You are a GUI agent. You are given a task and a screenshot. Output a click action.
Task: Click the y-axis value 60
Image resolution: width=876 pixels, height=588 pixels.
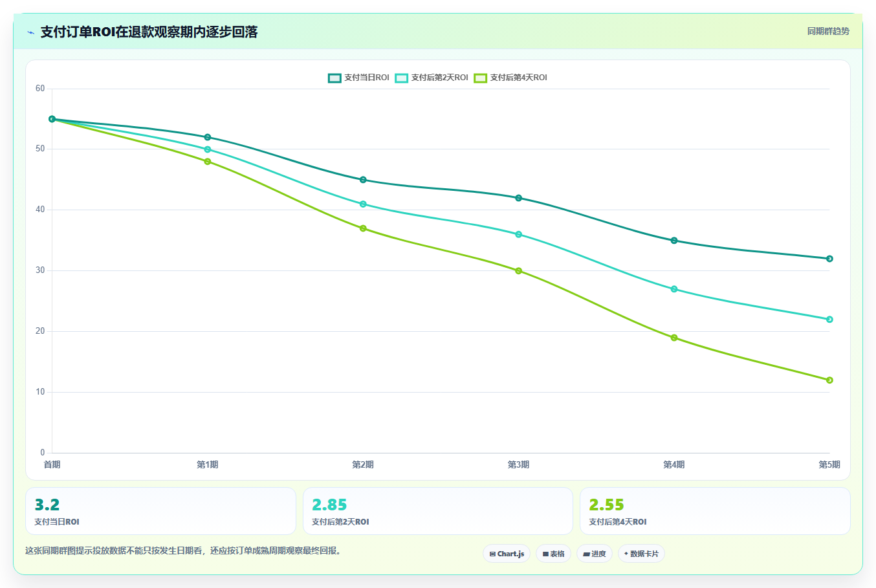pyautogui.click(x=40, y=89)
